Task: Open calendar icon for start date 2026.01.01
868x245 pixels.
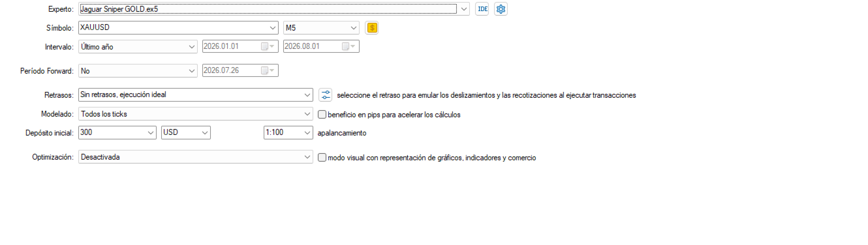Action: pos(267,47)
